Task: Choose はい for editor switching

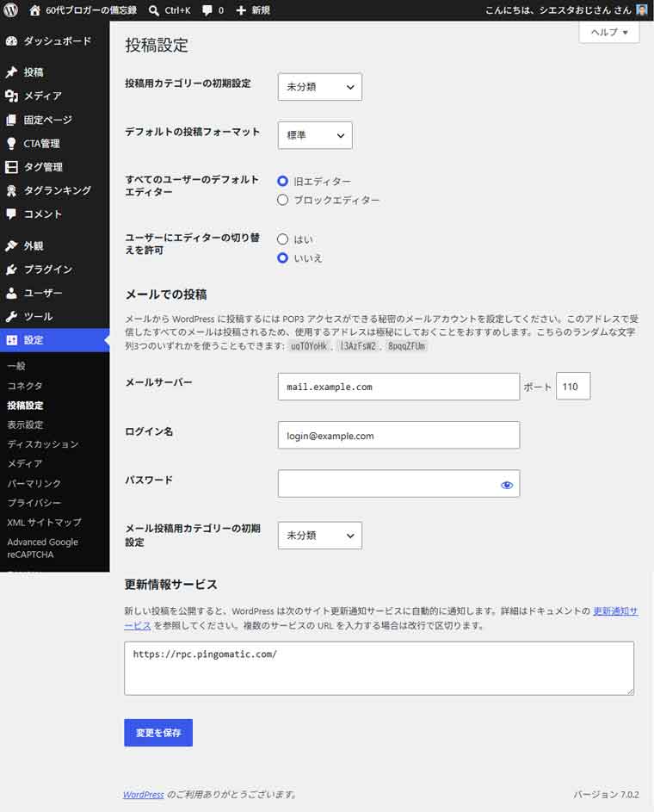Action: 282,239
